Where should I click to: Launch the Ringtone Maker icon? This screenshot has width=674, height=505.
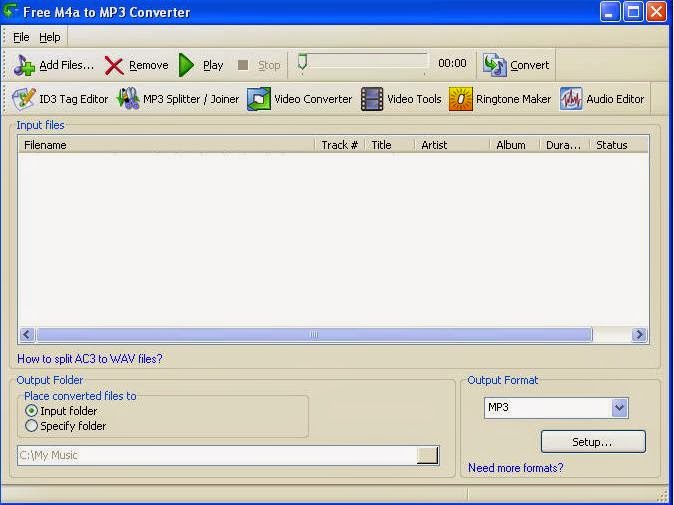[460, 99]
